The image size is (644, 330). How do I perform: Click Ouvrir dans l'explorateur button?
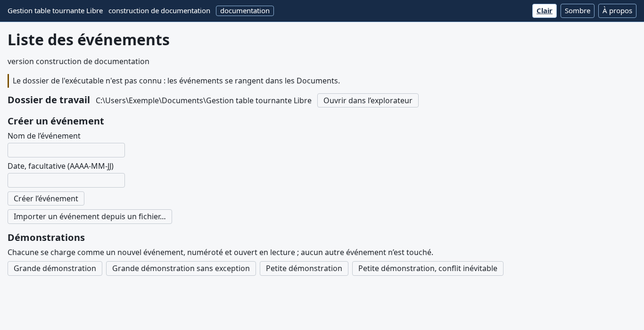[x=368, y=100]
